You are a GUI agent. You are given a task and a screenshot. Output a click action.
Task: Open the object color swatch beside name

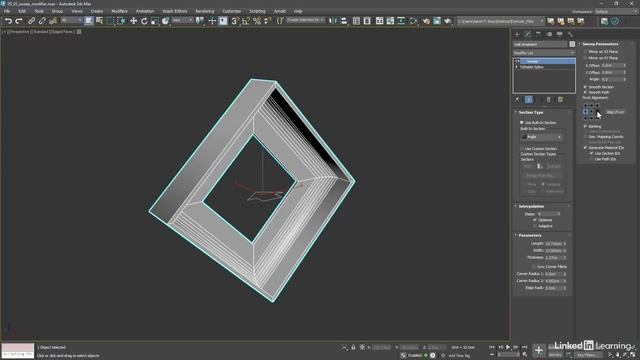tap(572, 44)
